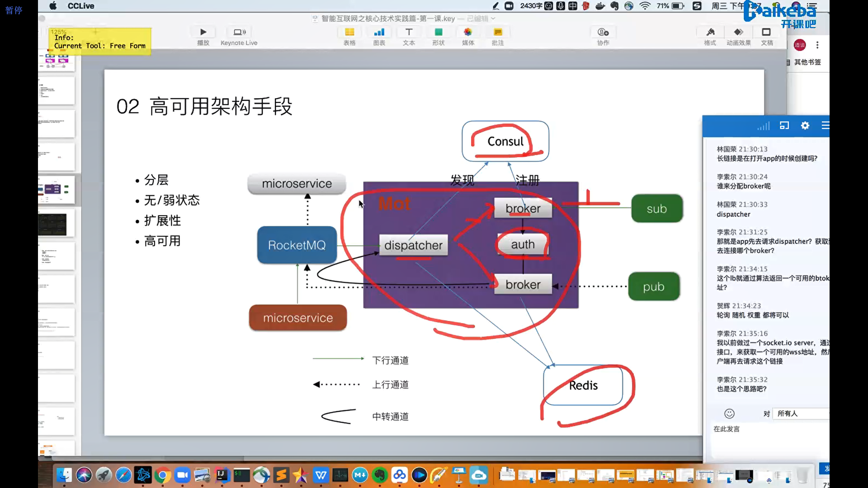Toggle the 格式 format inspector
Screen dimensions: 868x488
pyautogui.click(x=710, y=33)
